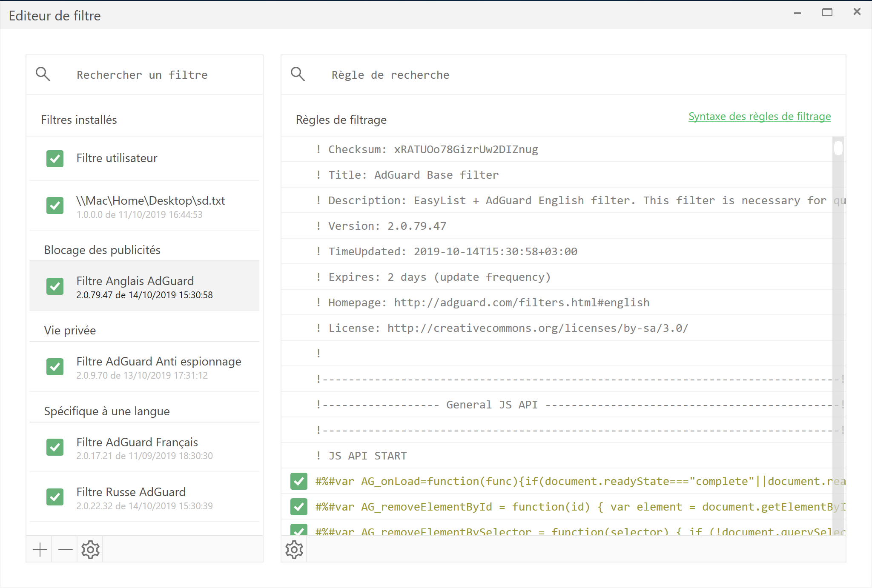The image size is (872, 588).
Task: Remove selected filter with the minus icon
Action: point(65,549)
